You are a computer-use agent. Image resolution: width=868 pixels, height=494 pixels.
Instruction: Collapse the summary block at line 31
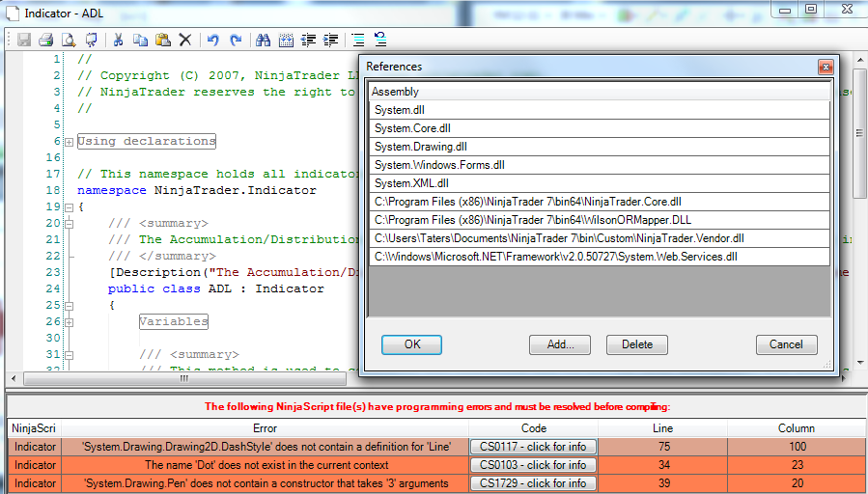(70, 355)
